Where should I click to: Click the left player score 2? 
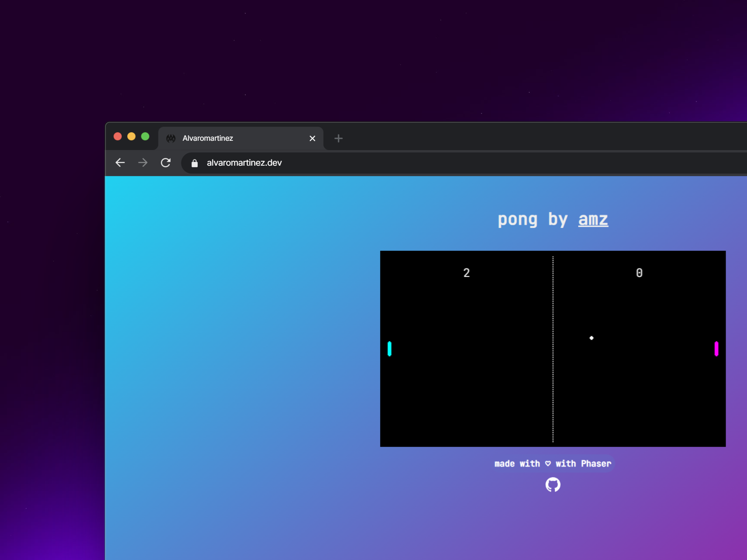[x=466, y=273]
